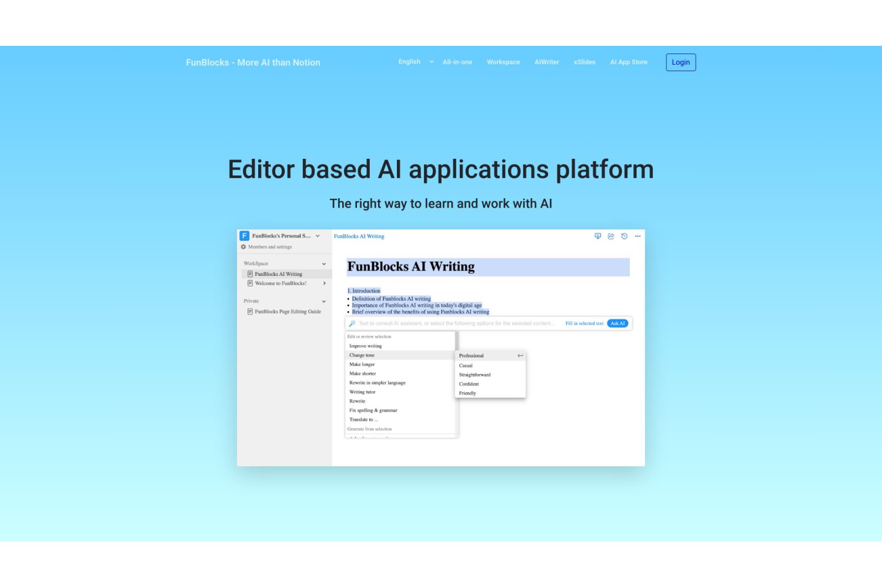This screenshot has width=882, height=588.
Task: Click page icon beside FunBlocks AI Writing
Action: (250, 274)
